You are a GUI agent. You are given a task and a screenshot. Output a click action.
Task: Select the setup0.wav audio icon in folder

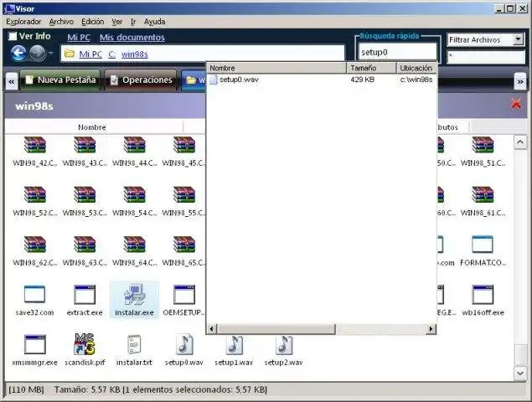pos(184,344)
